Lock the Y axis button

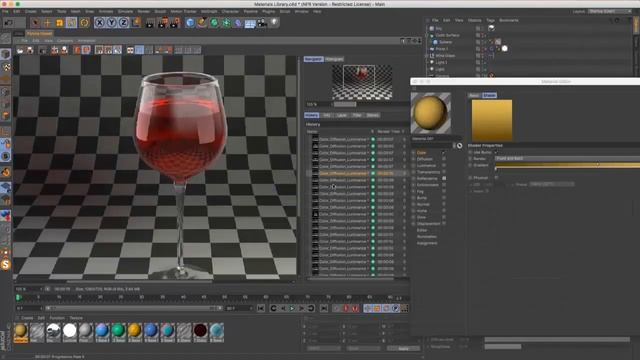pos(111,22)
